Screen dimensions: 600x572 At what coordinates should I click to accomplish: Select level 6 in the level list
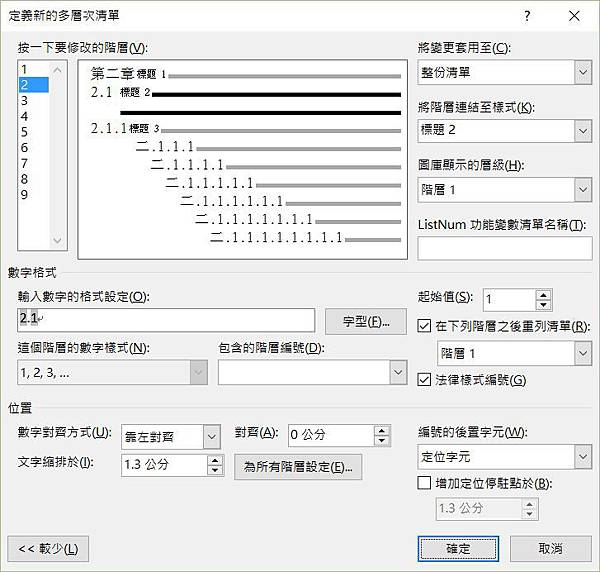pos(33,148)
